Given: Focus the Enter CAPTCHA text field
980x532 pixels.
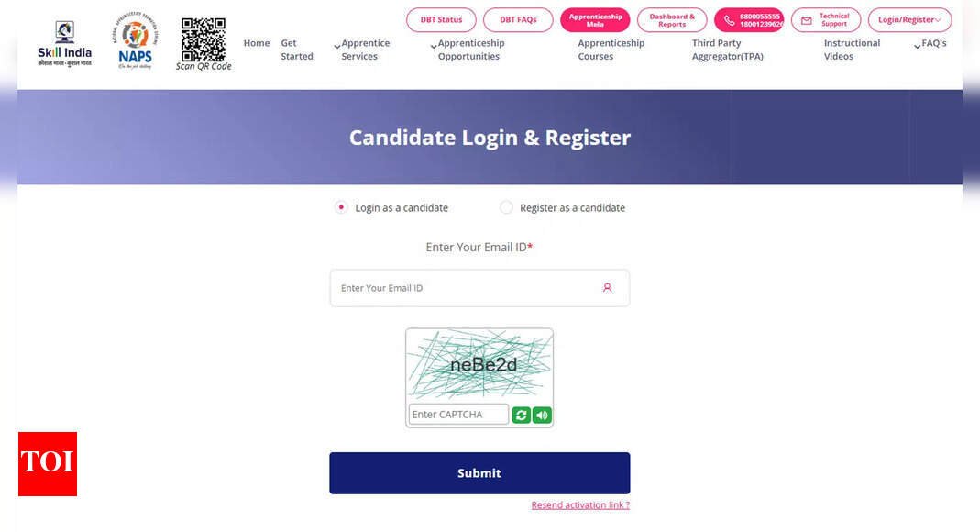Looking at the screenshot, I should pos(458,415).
